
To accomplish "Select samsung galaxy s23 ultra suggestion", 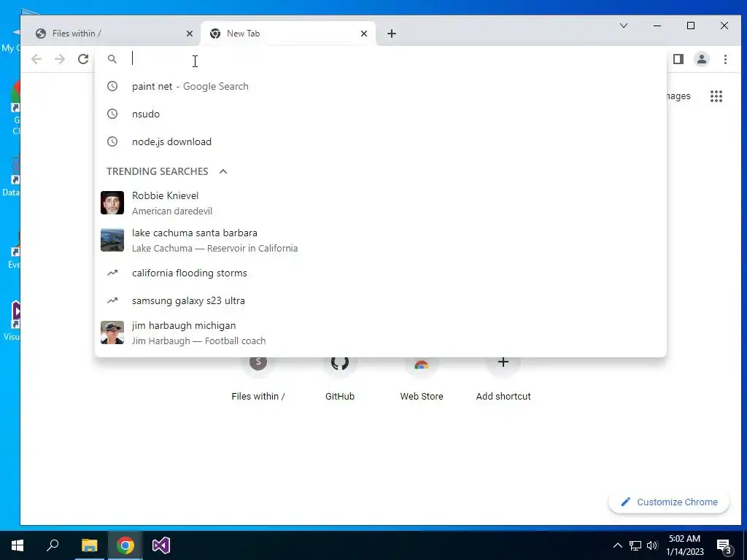I will coord(381,300).
